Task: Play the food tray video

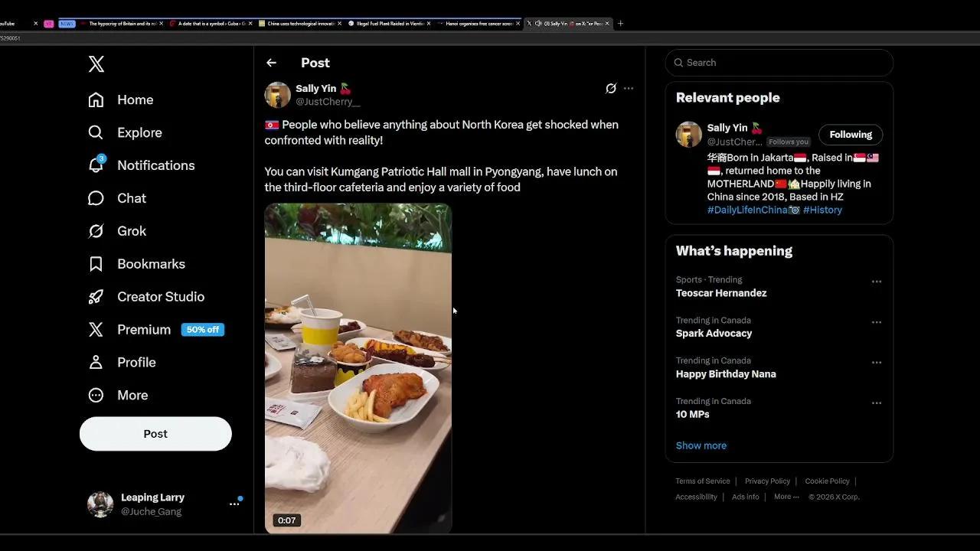Action: (x=358, y=368)
